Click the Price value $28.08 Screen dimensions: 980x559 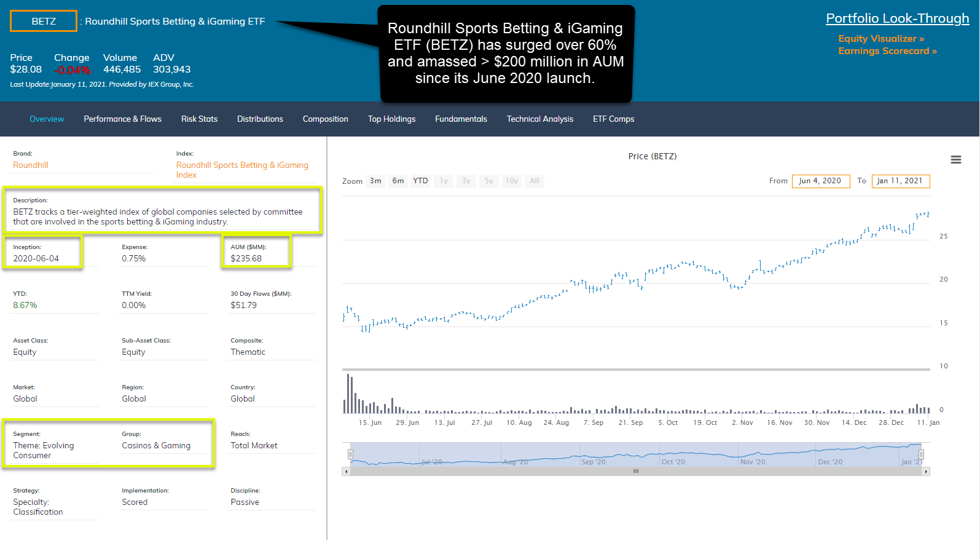click(x=26, y=69)
